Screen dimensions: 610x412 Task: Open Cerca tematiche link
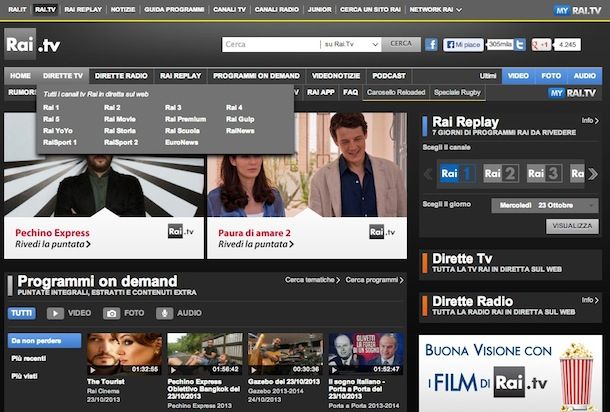(x=312, y=280)
